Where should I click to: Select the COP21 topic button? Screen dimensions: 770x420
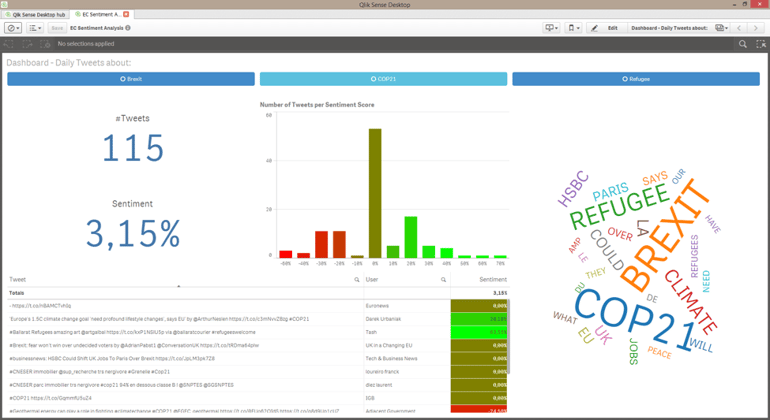[x=383, y=79]
